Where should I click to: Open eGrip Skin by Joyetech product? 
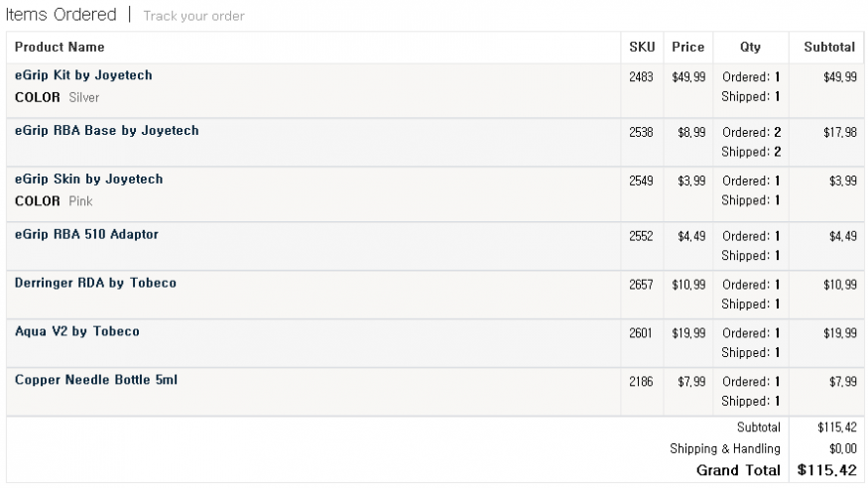89,180
